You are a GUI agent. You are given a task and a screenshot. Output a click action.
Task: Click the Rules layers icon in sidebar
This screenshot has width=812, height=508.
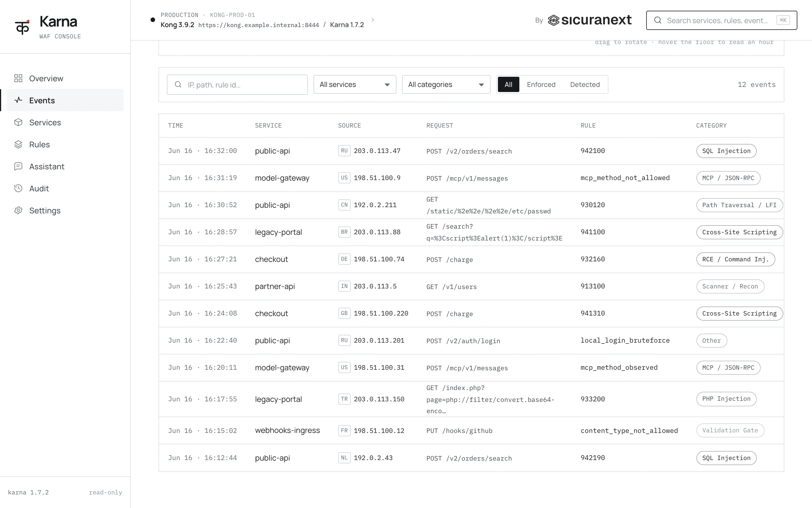(x=18, y=144)
